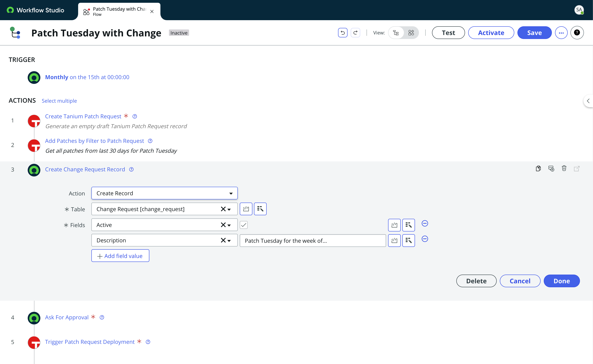Clear the Description field selection
Image resolution: width=593 pixels, height=364 pixels.
(223, 240)
